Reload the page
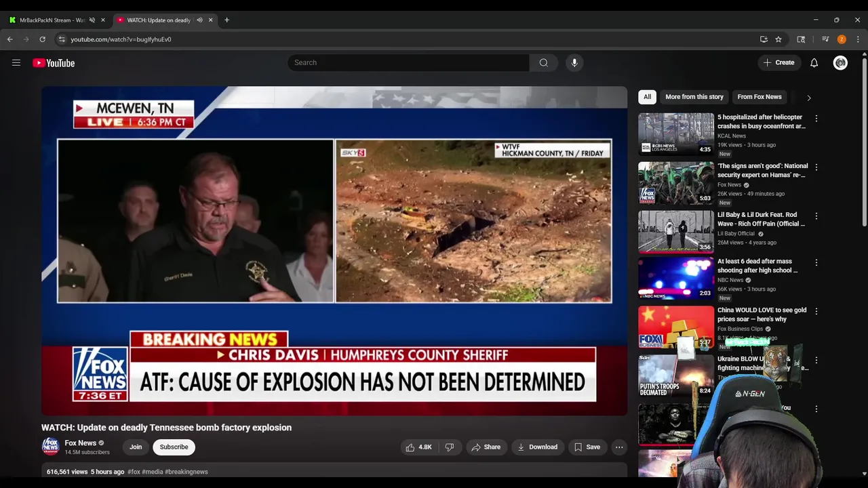 42,39
